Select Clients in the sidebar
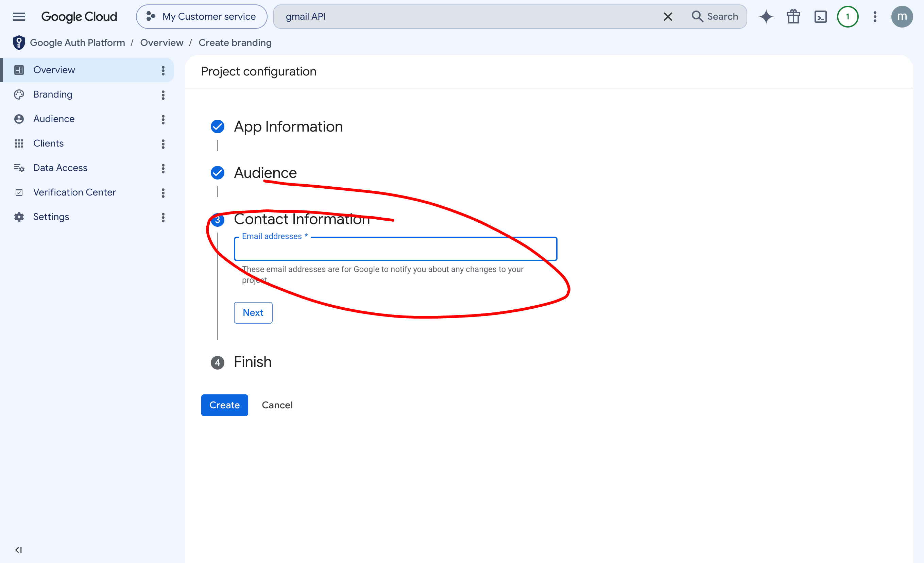Image resolution: width=924 pixels, height=563 pixels. click(87, 143)
